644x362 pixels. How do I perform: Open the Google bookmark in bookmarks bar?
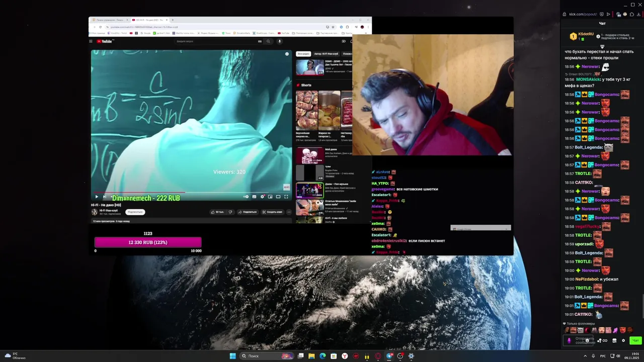coord(145,33)
